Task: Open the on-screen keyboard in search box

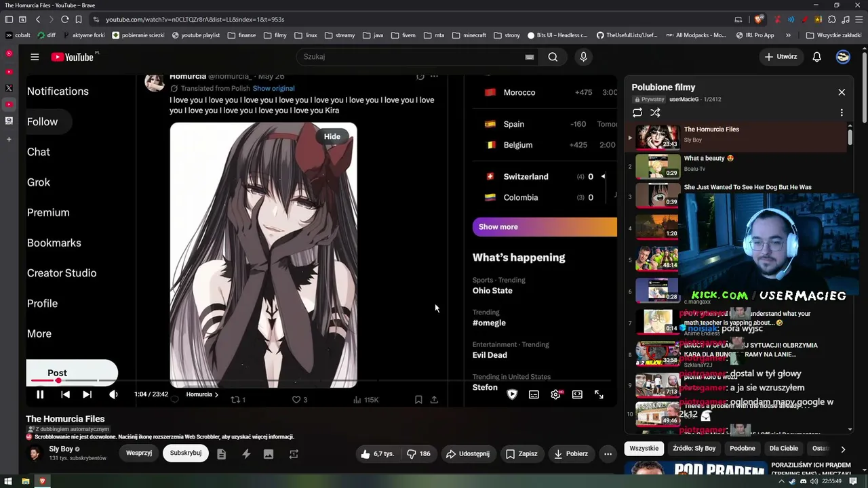Action: (530, 57)
